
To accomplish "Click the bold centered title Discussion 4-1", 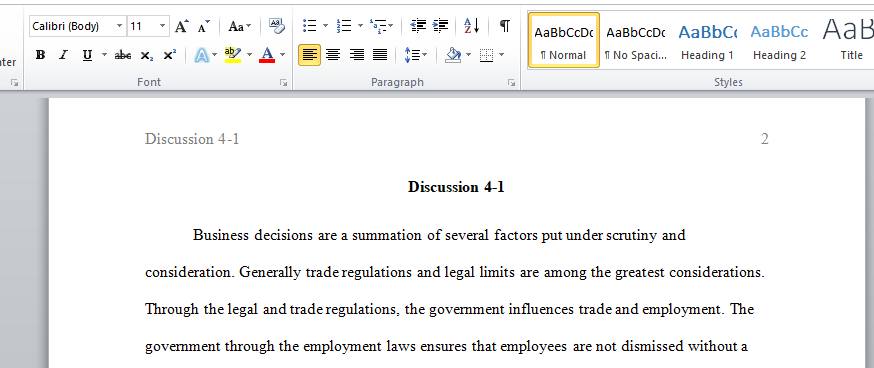I will 456,187.
